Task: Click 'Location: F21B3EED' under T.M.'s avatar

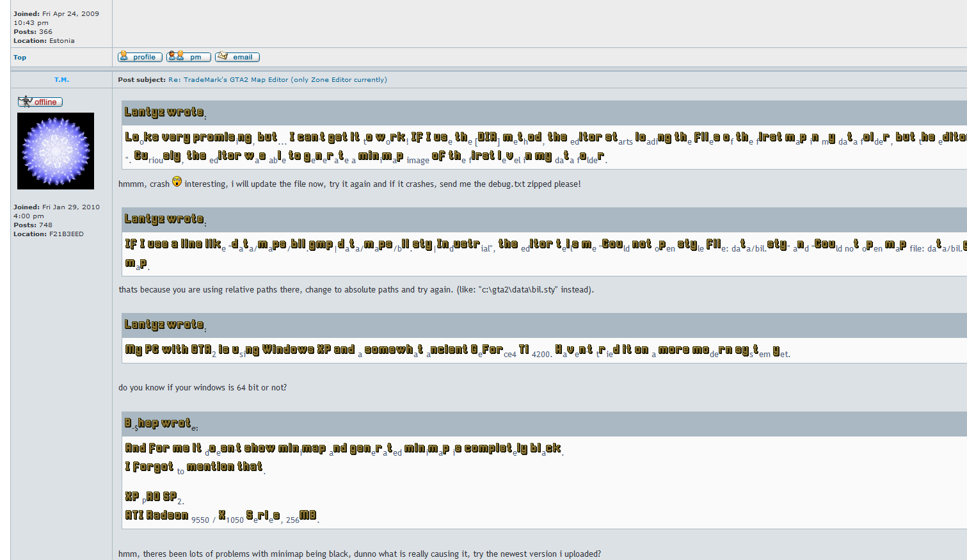Action: [x=48, y=234]
